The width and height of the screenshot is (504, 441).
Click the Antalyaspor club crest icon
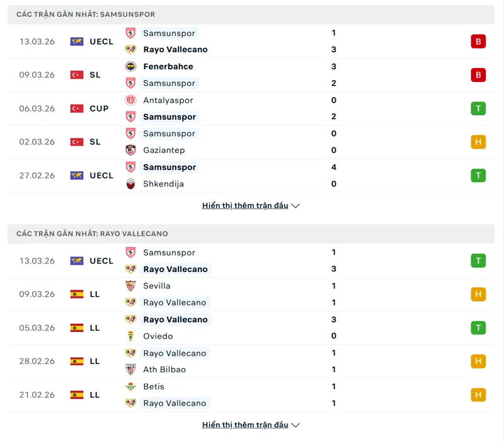click(x=130, y=100)
